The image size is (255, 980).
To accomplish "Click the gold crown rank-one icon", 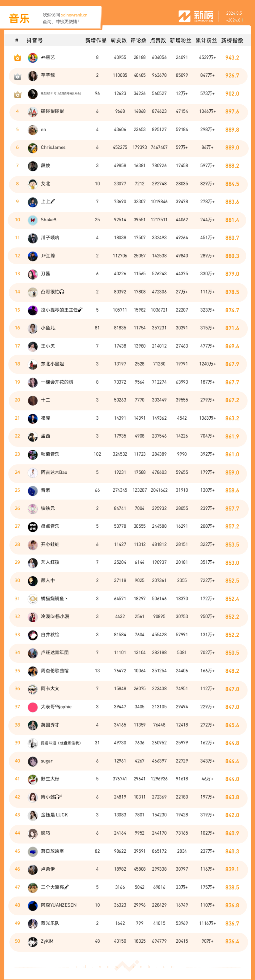I will (x=17, y=58).
